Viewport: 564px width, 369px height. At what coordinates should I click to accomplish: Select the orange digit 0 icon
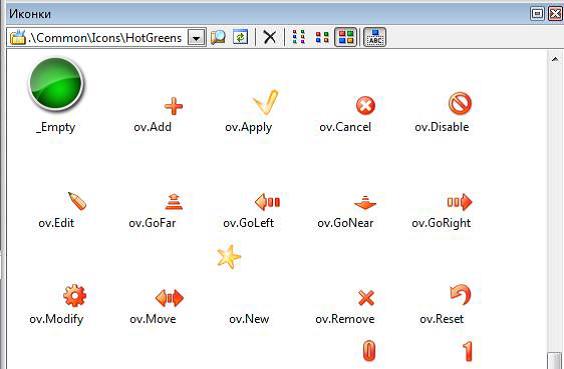369,351
